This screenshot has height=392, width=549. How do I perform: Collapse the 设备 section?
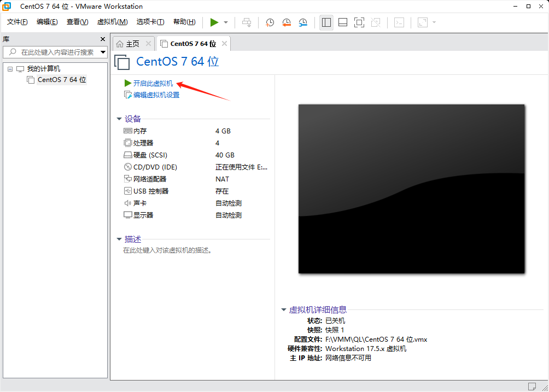(x=119, y=119)
